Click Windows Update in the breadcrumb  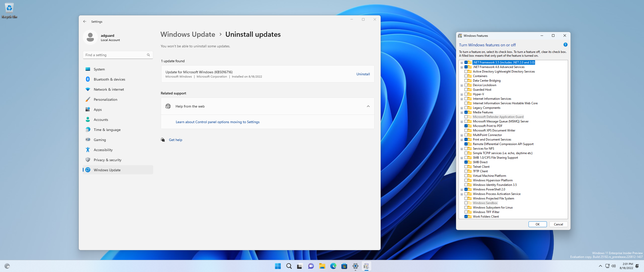tap(188, 34)
